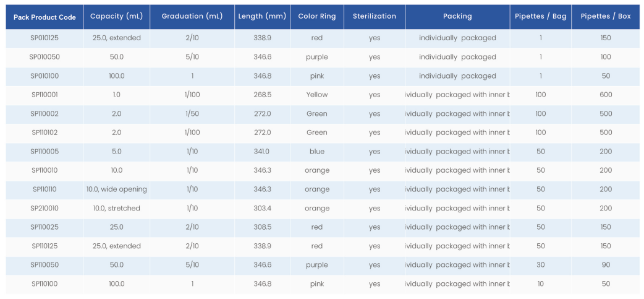Click the Yellow color ring cell
The height and width of the screenshot is (299, 644).
316,95
